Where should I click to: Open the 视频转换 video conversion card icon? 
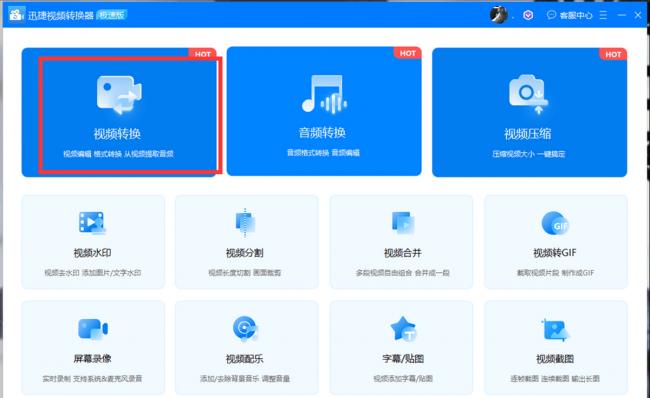click(119, 95)
